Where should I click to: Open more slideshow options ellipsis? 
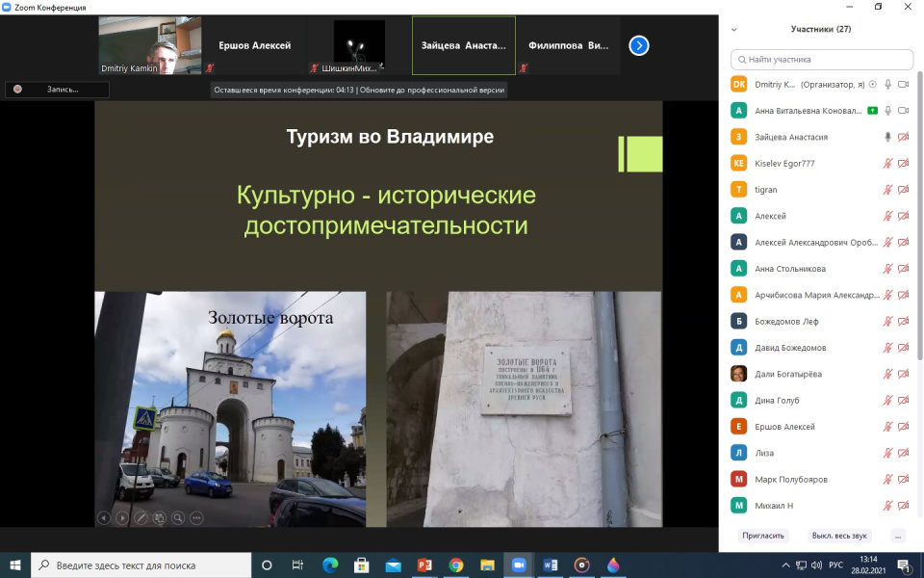[196, 518]
